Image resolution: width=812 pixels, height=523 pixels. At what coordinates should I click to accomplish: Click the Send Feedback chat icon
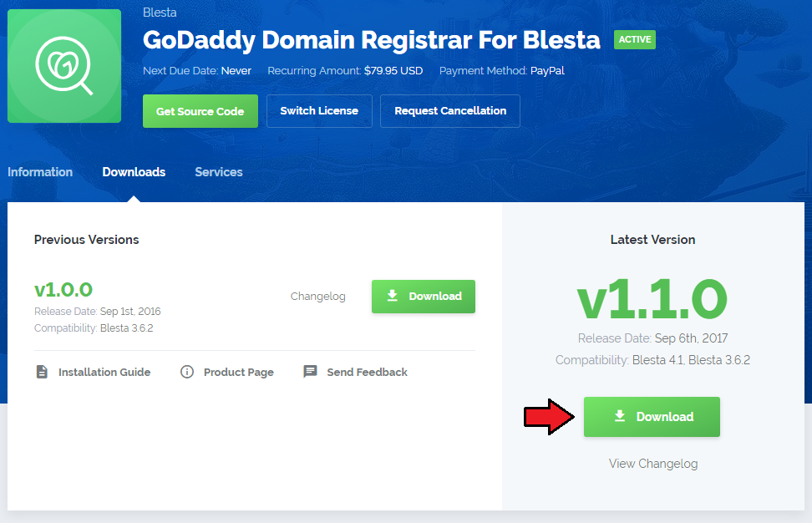click(310, 372)
